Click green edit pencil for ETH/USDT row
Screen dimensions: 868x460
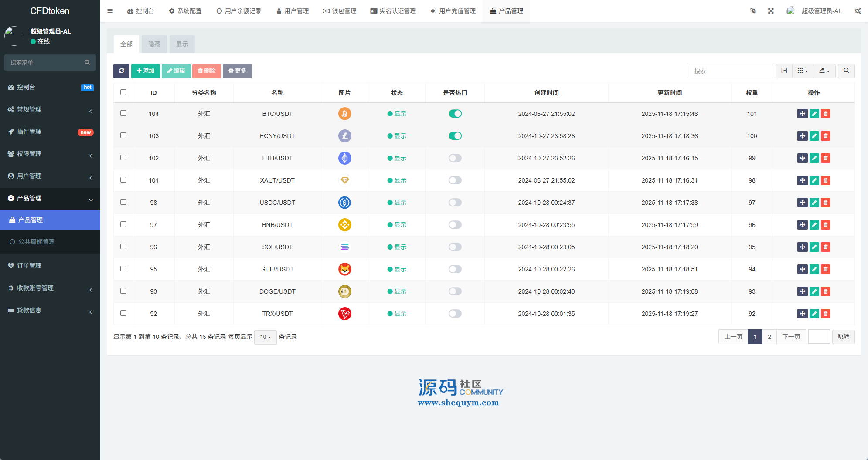814,158
